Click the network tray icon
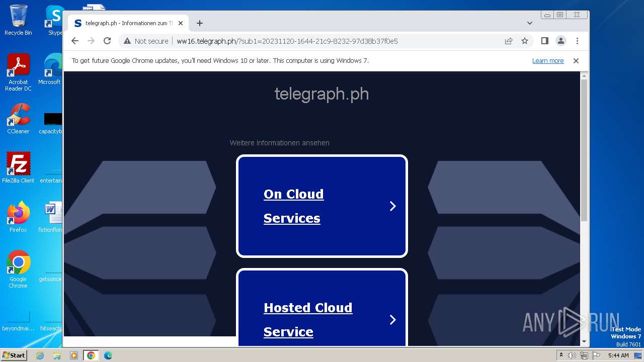The image size is (644, 362). tap(584, 355)
